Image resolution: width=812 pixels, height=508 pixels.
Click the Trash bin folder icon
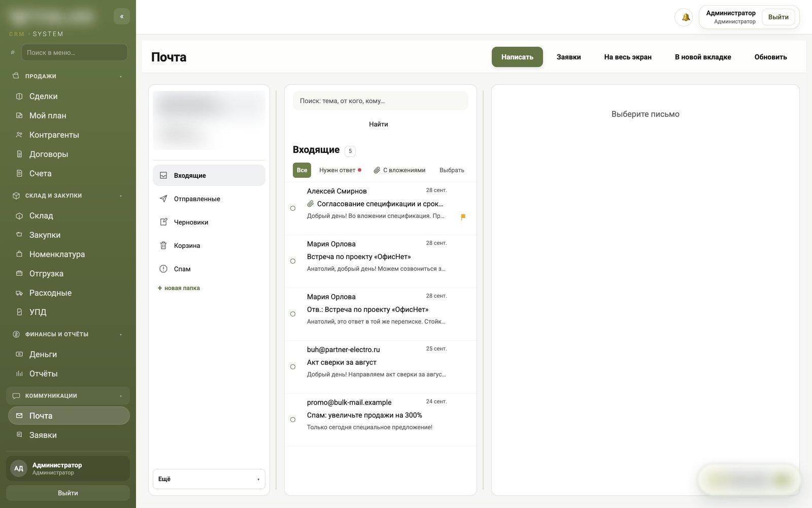coord(163,245)
